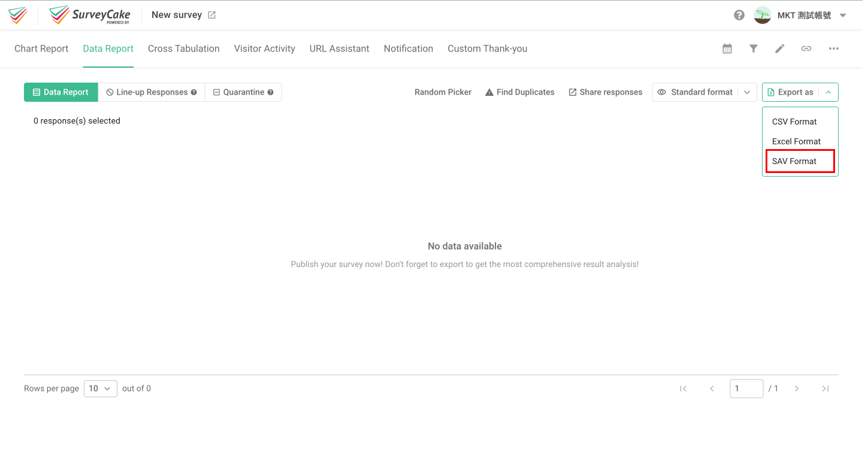Jump to the last page arrow
Viewport: 868px width, 467px height.
coord(825,389)
